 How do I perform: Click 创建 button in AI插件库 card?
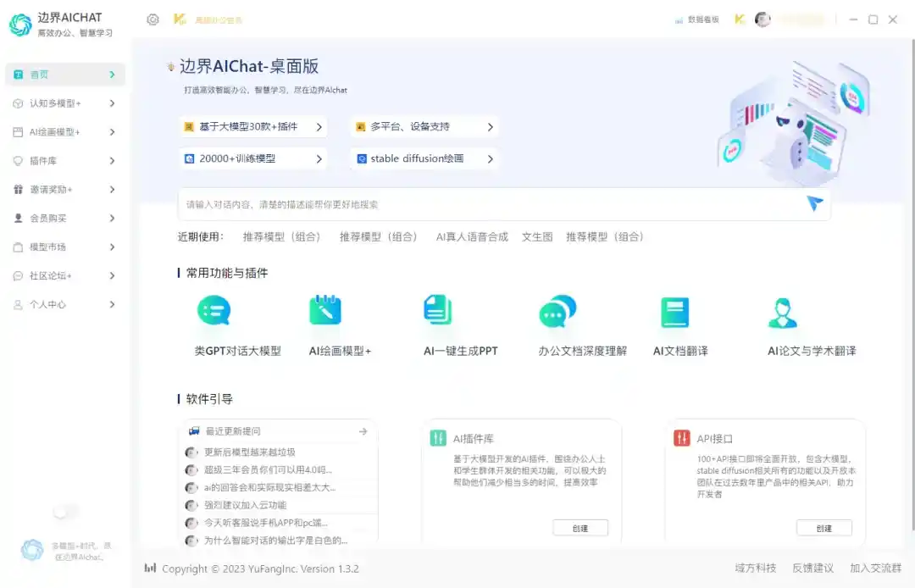pos(580,528)
